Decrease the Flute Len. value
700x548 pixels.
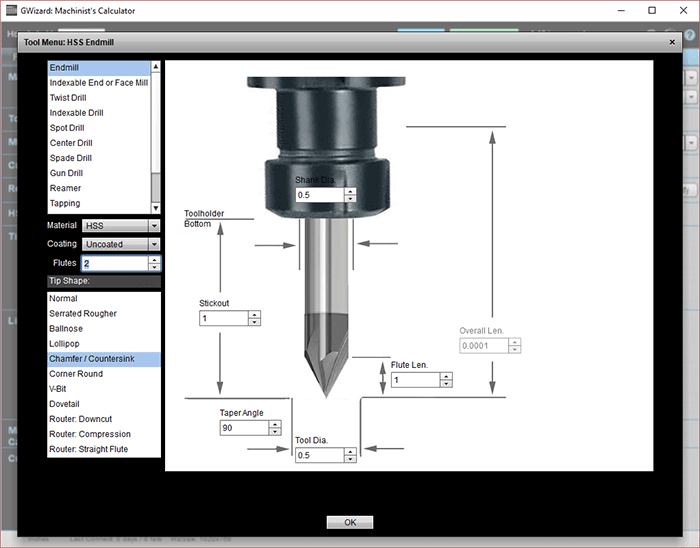pos(446,384)
